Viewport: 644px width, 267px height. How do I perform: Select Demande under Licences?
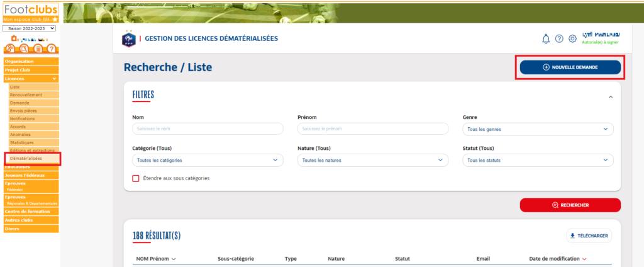pyautogui.click(x=34, y=103)
